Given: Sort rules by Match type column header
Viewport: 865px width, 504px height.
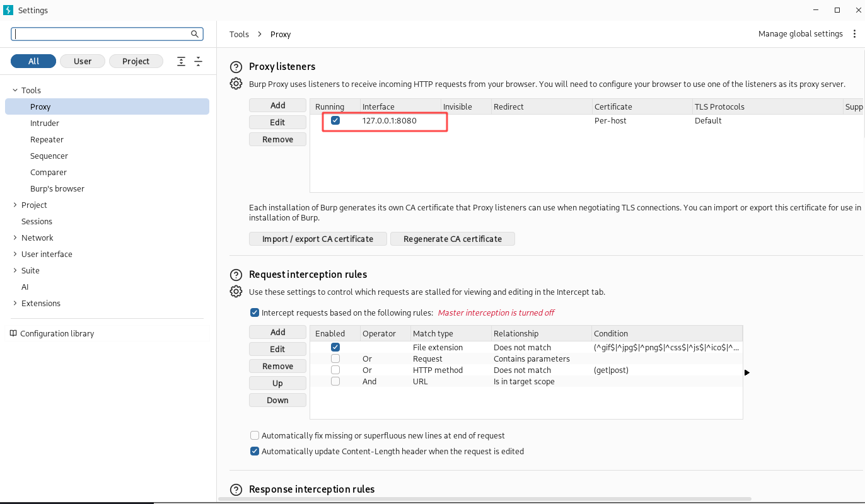Looking at the screenshot, I should (450, 333).
